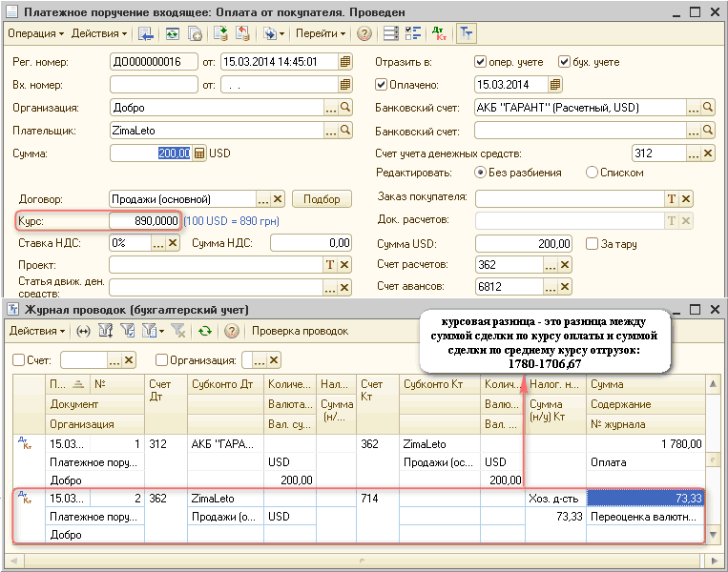Click Проверка проводок in journal toolbar

pos(300,331)
